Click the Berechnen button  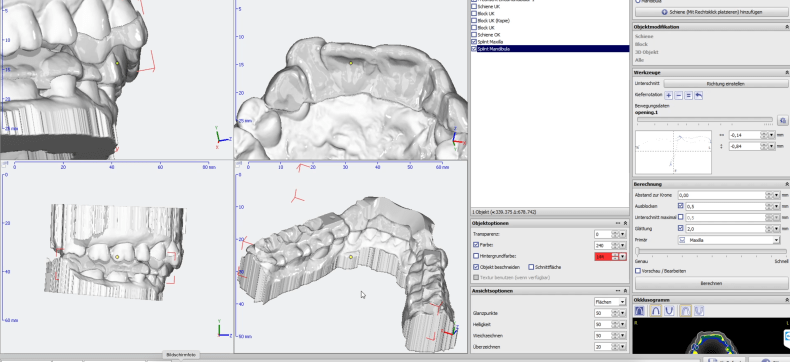click(711, 283)
